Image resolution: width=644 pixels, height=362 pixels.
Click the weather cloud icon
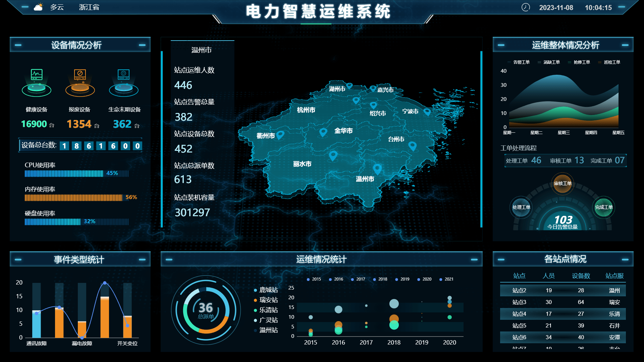click(x=39, y=7)
